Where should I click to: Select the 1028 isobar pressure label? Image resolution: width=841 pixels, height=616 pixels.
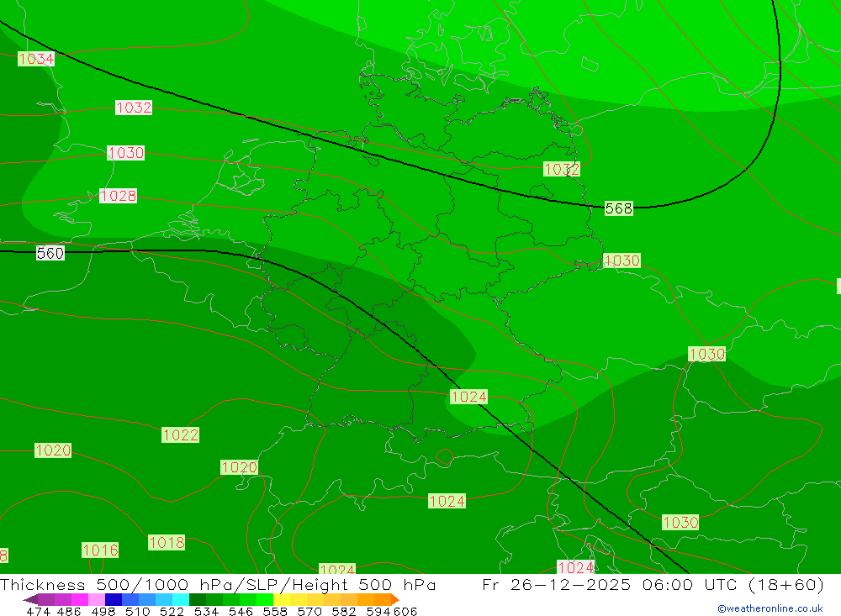pyautogui.click(x=118, y=196)
